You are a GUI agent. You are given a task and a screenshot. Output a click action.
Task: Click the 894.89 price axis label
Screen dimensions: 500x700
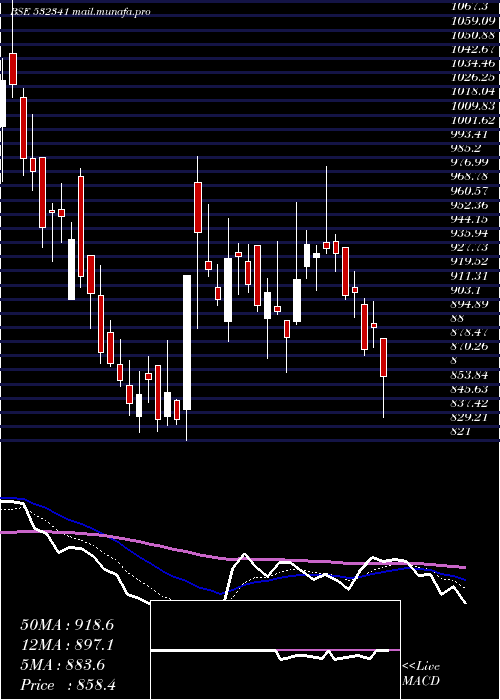pyautogui.click(x=472, y=304)
